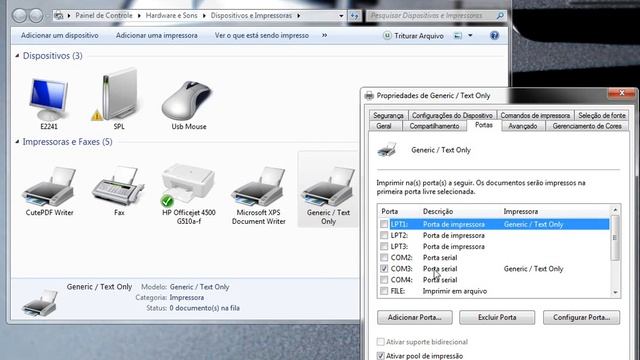Check the LPT1 port checkbox
The image size is (640, 360).
click(384, 224)
